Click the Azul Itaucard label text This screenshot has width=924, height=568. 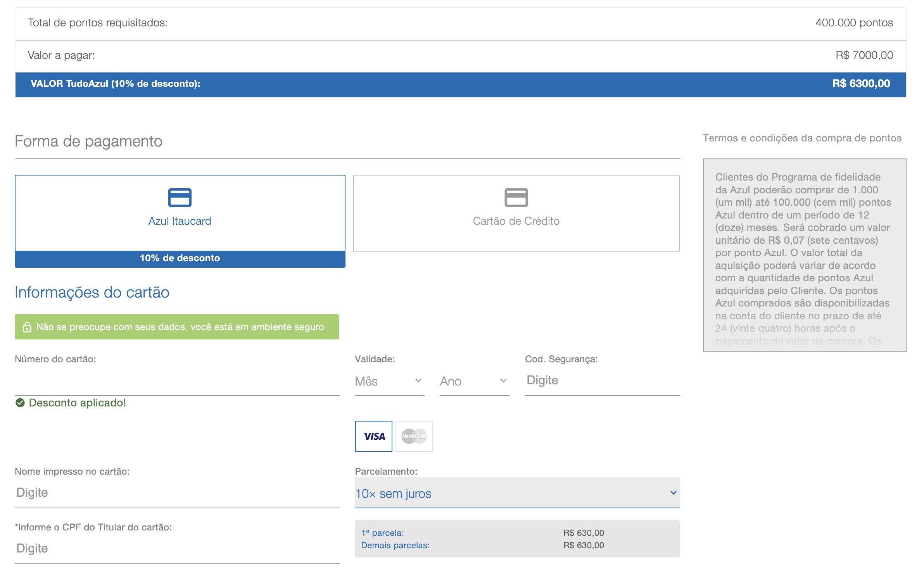180,221
